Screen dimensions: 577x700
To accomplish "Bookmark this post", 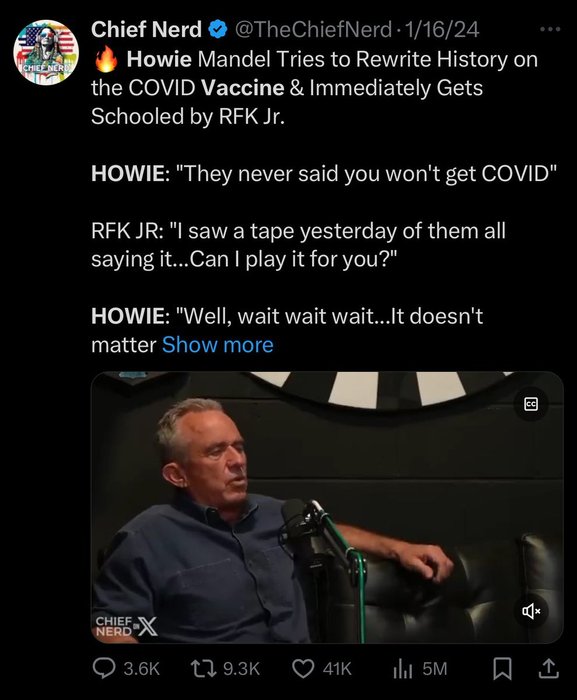I will [x=502, y=669].
